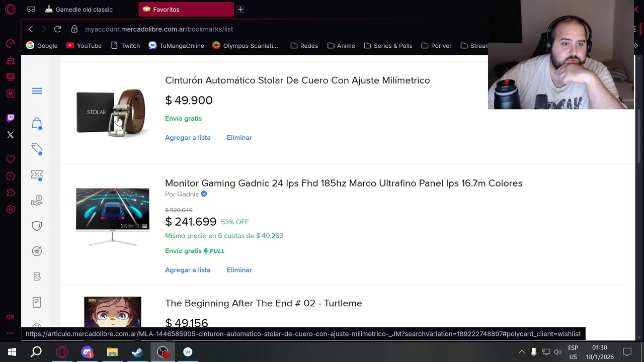
Task: Open Mercado Libre hamburger menu
Action: tap(37, 91)
